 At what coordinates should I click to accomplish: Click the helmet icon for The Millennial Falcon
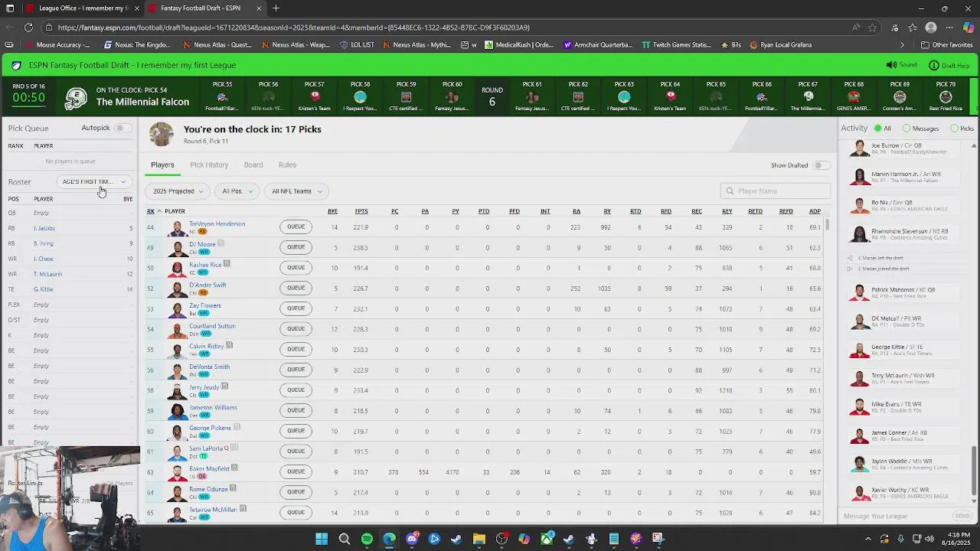(x=76, y=98)
